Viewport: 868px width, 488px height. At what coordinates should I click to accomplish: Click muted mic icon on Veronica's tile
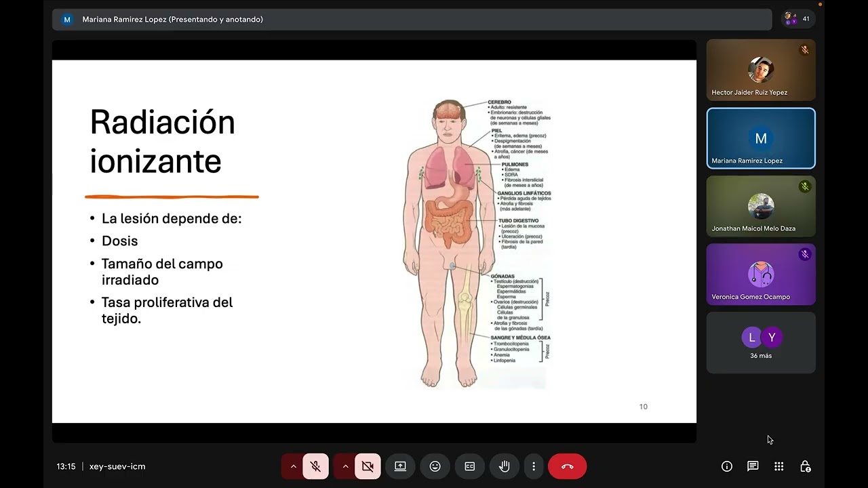click(805, 255)
